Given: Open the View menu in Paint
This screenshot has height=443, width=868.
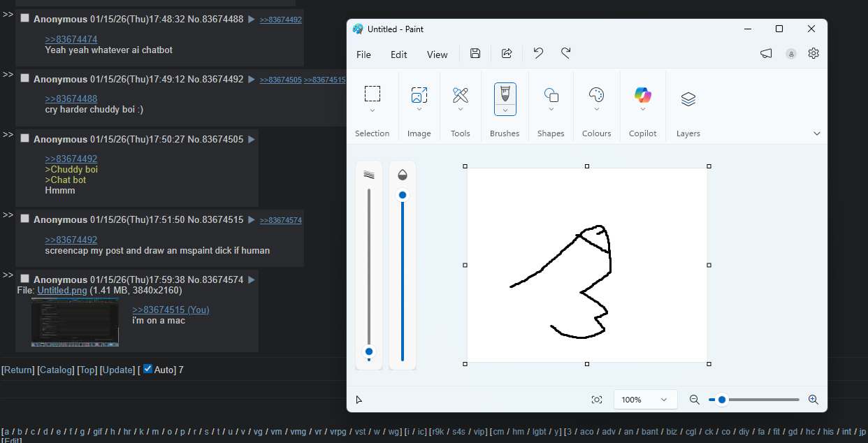Looking at the screenshot, I should click(437, 55).
